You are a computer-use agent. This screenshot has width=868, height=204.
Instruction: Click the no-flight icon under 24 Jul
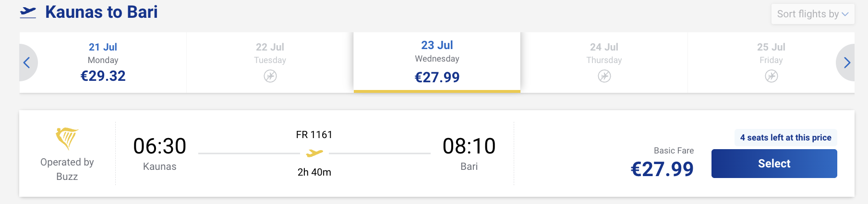[604, 76]
